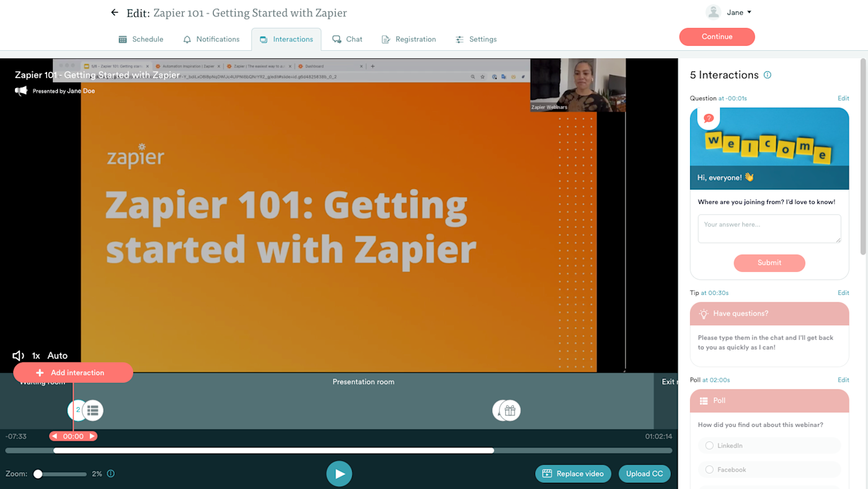Click the info icon next to 2% zoom
Screen dimensions: 868x489
[111, 474]
